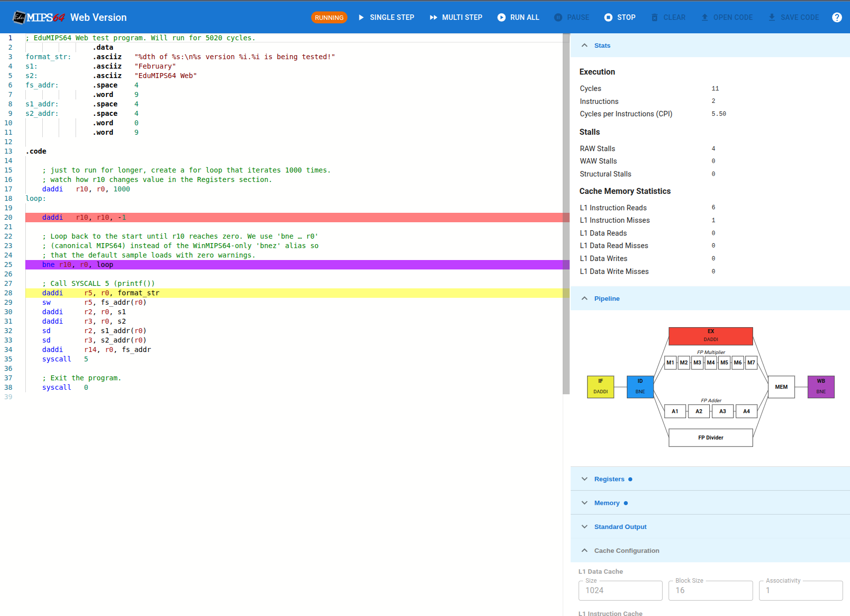Click line number 17 in gutter
The height and width of the screenshot is (616, 850).
8,189
